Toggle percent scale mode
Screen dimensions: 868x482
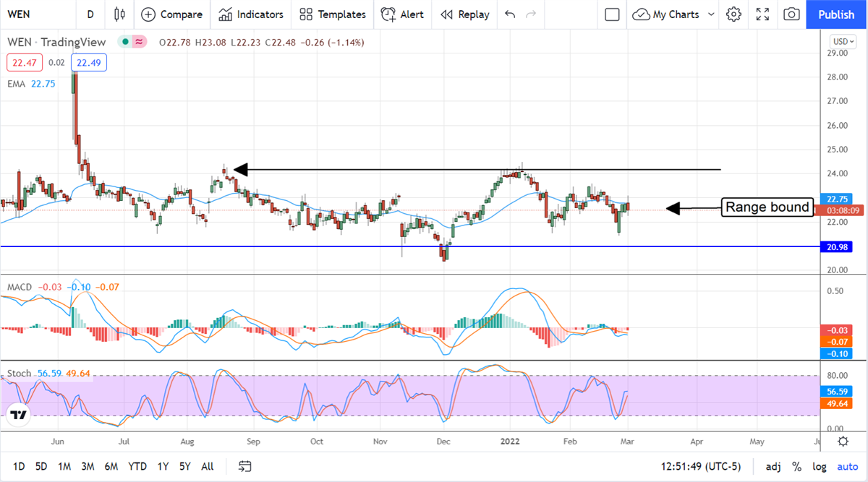click(x=796, y=466)
